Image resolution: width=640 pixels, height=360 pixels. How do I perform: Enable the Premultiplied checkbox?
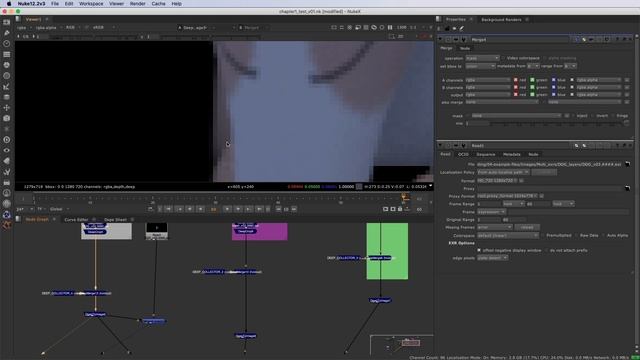pyautogui.click(x=543, y=236)
